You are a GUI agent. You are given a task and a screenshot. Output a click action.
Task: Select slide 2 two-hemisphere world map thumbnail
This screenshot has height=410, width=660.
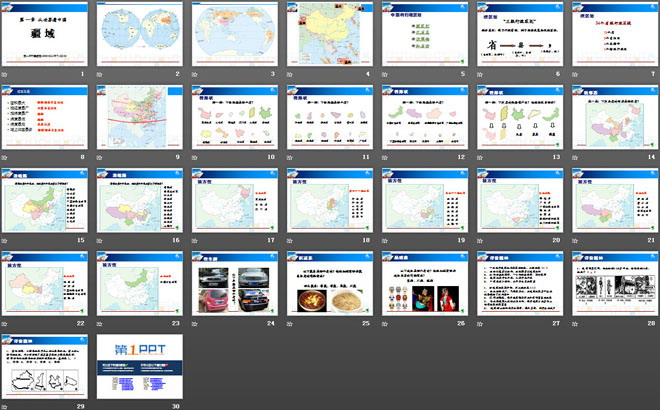140,34
